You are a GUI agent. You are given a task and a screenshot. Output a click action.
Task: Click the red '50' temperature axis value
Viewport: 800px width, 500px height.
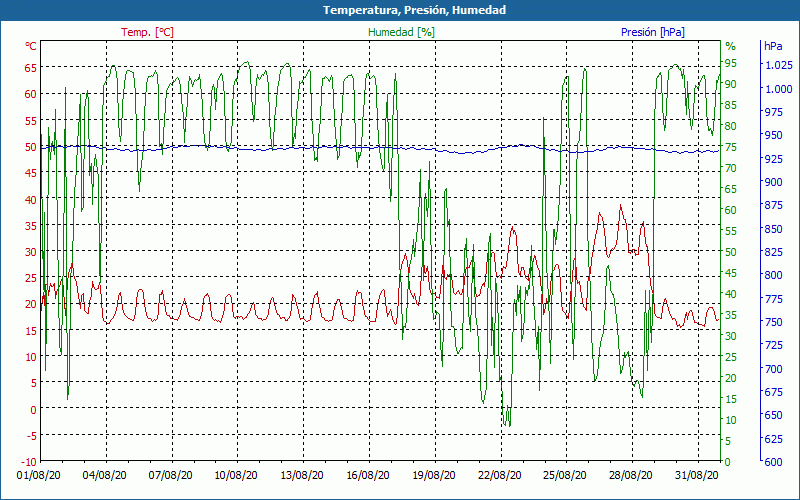coord(31,147)
